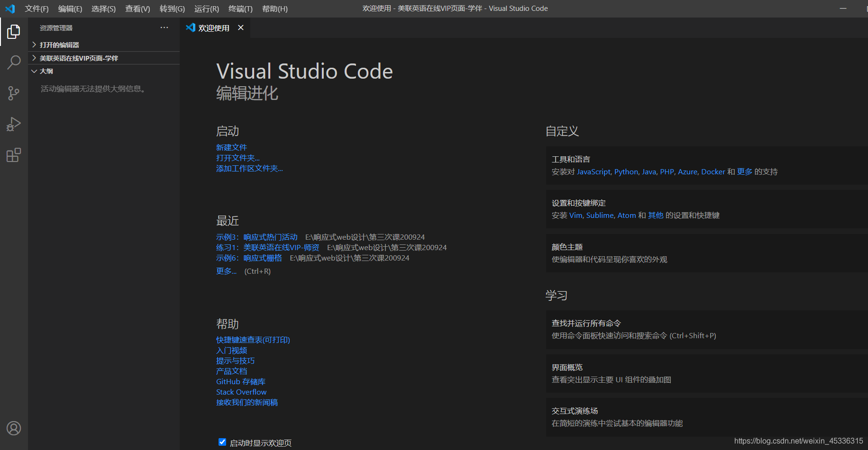Install Java support link

(x=649, y=171)
